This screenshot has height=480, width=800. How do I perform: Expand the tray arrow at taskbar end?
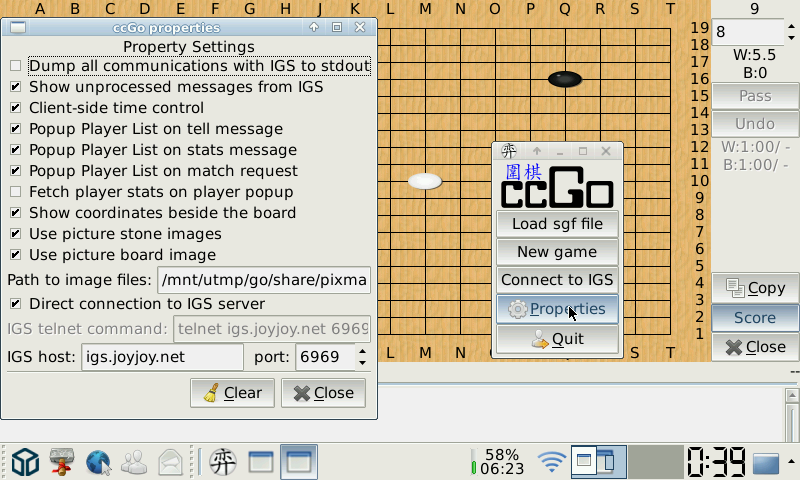[x=791, y=462]
